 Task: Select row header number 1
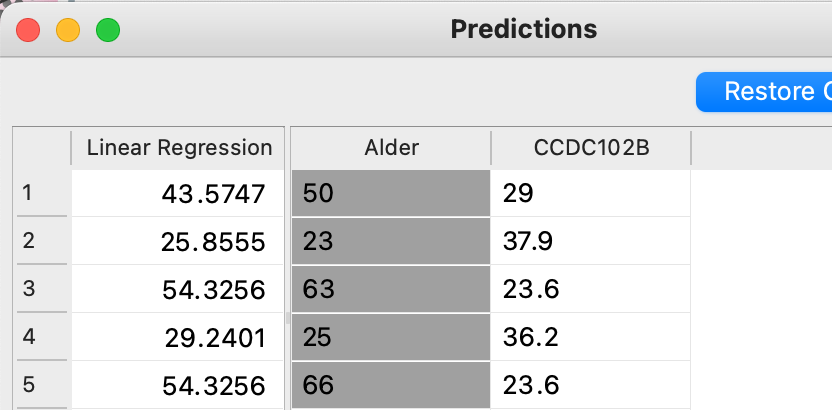point(41,193)
